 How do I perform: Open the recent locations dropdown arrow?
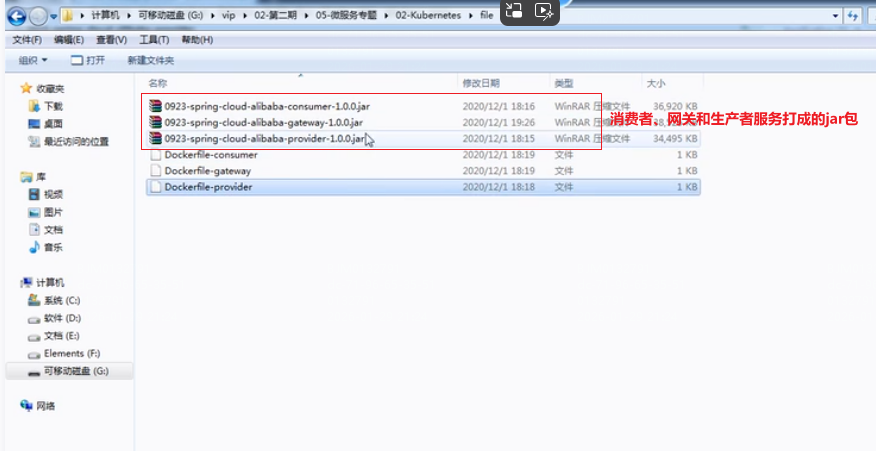(x=54, y=17)
